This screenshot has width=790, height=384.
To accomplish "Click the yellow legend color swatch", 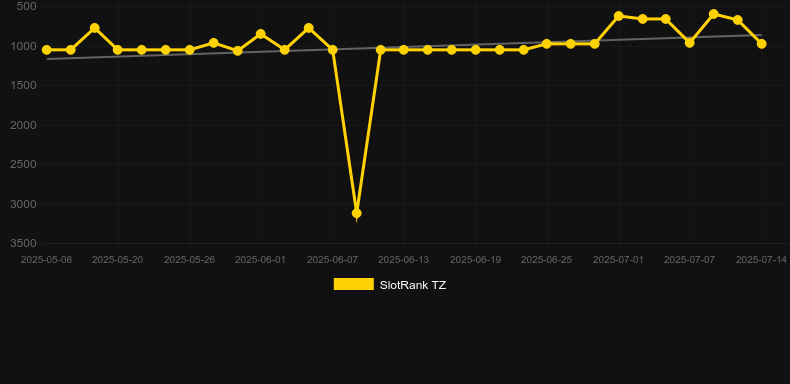I will [354, 284].
